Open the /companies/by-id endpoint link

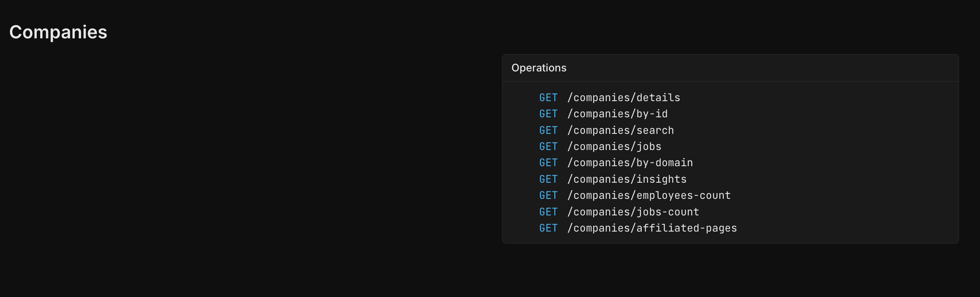pyautogui.click(x=617, y=114)
